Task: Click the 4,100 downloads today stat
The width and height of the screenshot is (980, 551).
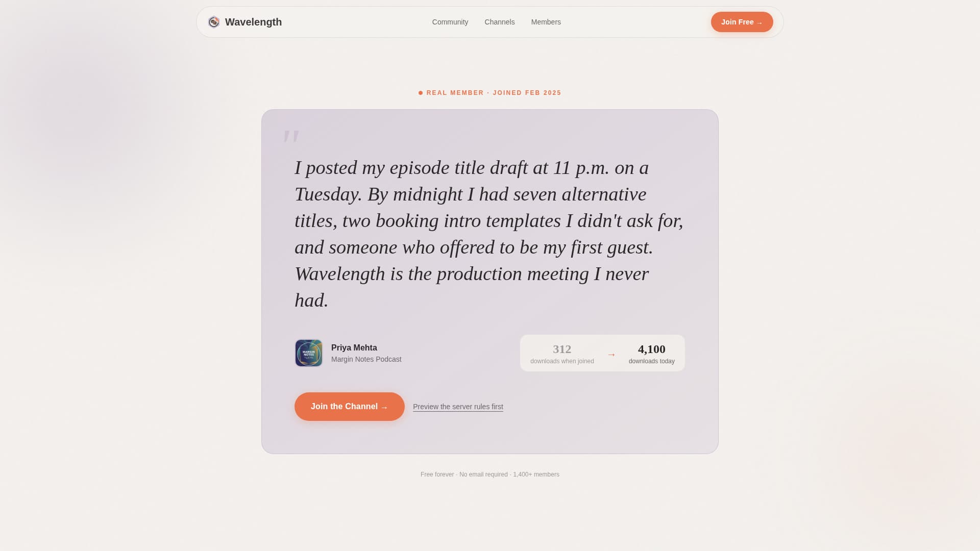Action: (651, 349)
